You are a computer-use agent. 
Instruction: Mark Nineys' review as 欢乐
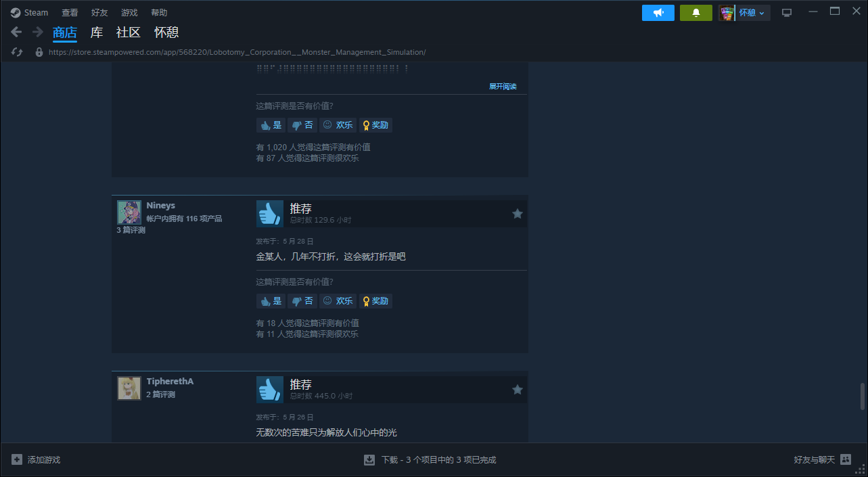[x=338, y=301]
